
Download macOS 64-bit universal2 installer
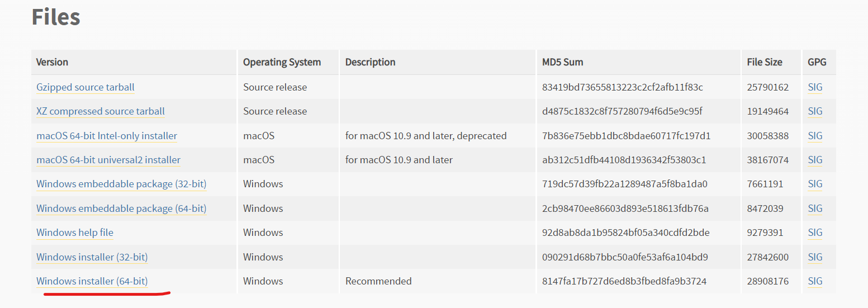pos(108,160)
